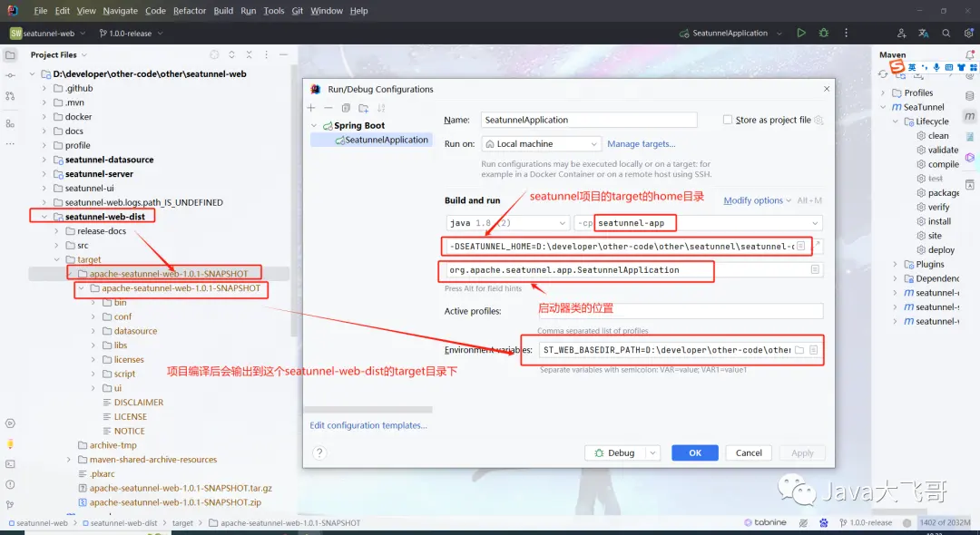Enable Store as project file checkbox
The height and width of the screenshot is (535, 980).
pyautogui.click(x=728, y=120)
